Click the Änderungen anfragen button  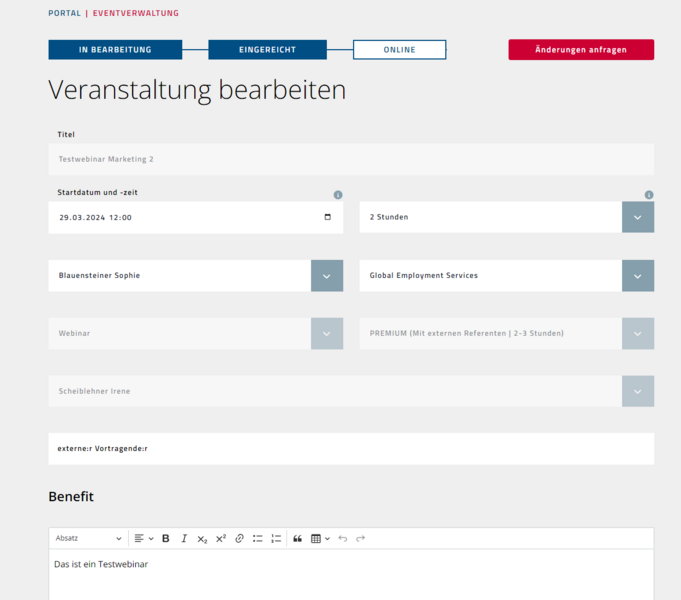pyautogui.click(x=581, y=50)
